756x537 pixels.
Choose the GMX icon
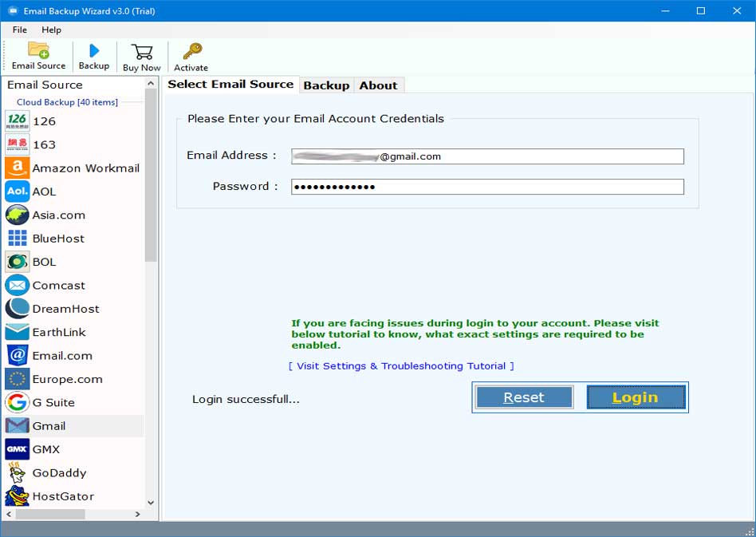[18, 449]
